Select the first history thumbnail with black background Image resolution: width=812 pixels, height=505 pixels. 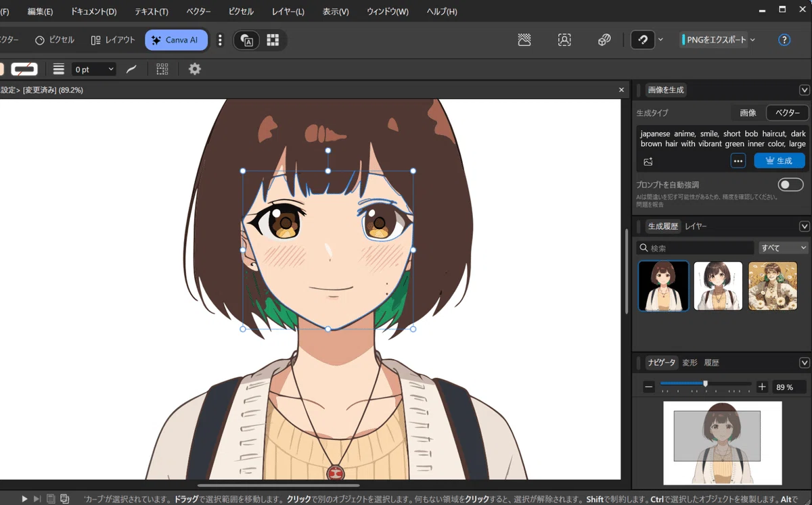[x=664, y=286]
